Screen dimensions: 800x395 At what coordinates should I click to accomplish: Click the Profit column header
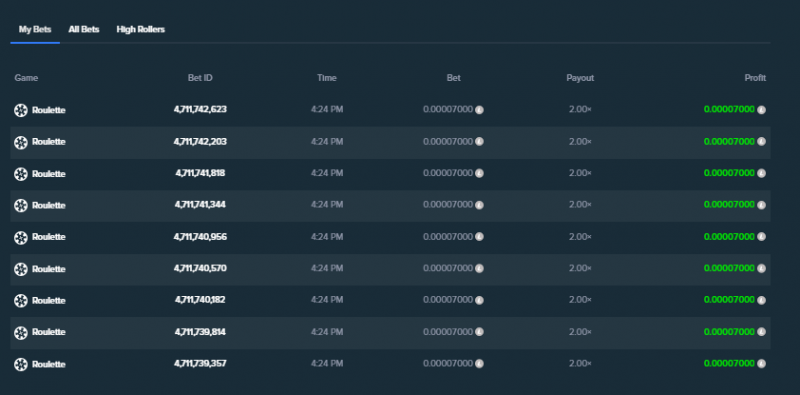click(755, 78)
